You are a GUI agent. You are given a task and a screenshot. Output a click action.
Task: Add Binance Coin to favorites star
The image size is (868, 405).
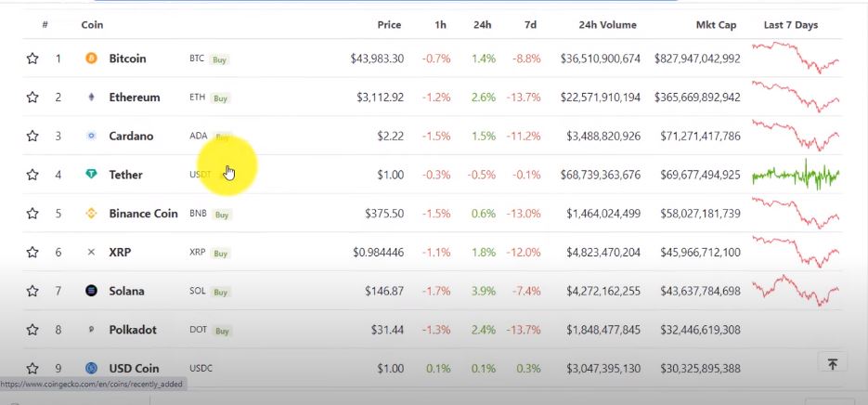[x=32, y=214]
